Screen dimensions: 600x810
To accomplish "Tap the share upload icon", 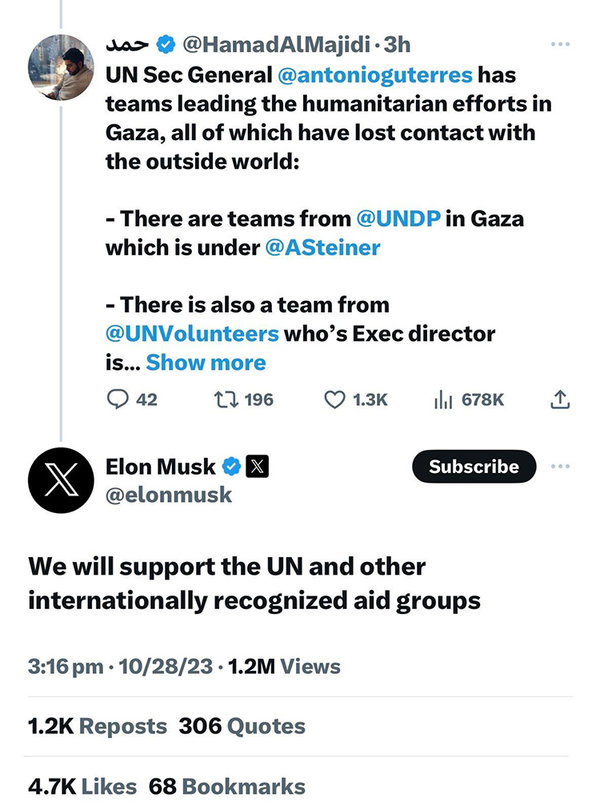I will (561, 400).
